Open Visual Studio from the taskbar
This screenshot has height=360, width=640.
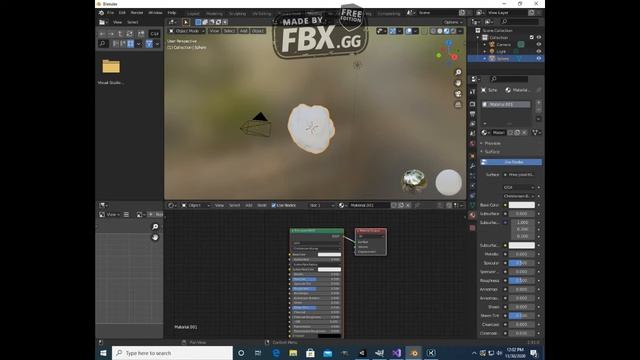click(396, 353)
